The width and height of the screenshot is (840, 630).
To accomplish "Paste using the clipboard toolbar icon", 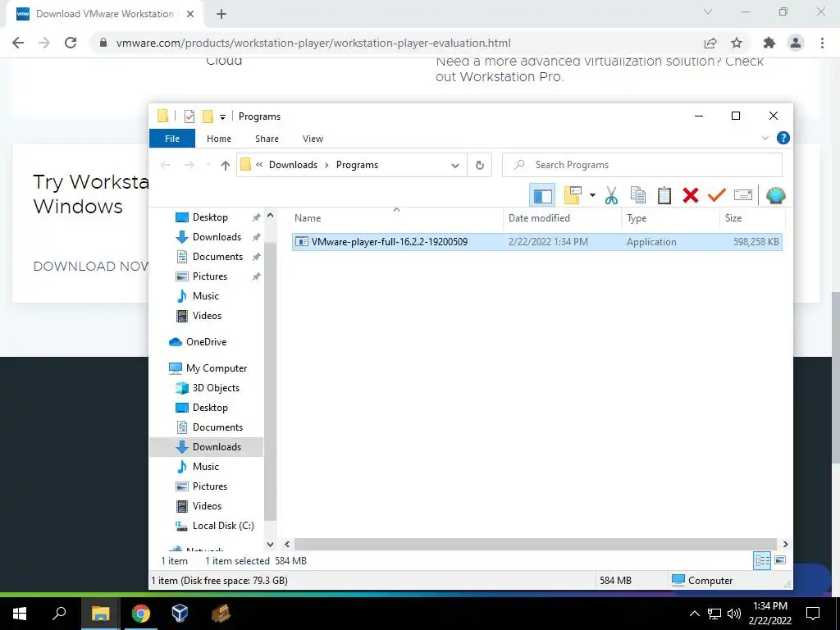I will click(664, 195).
